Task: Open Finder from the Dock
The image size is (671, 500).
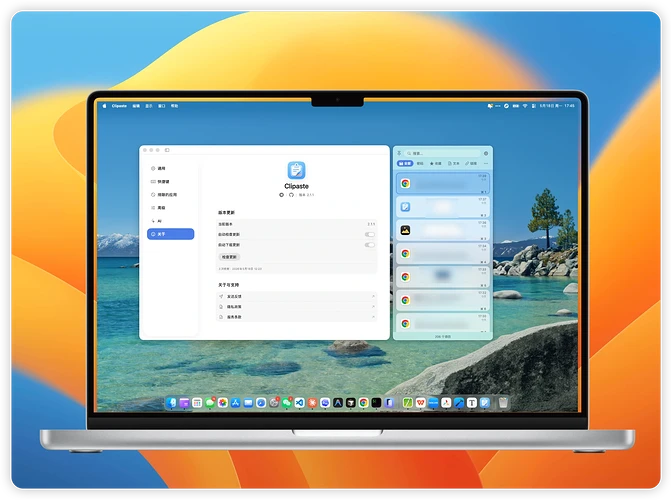Action: (x=172, y=402)
